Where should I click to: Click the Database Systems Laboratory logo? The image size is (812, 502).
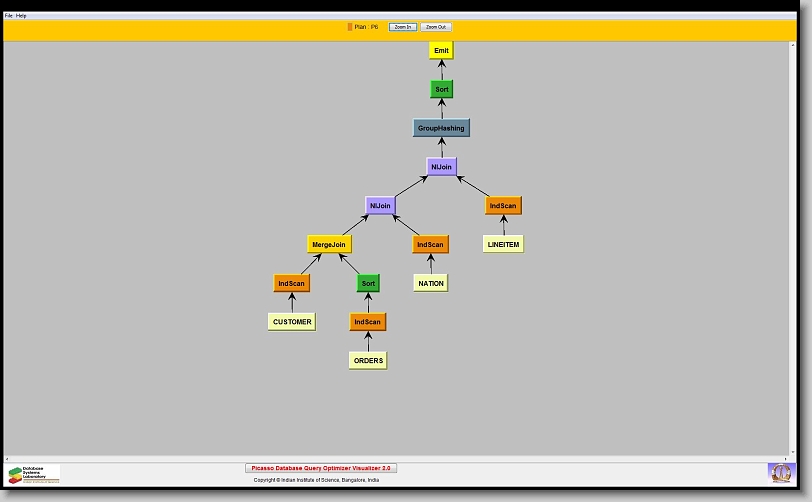click(34, 473)
